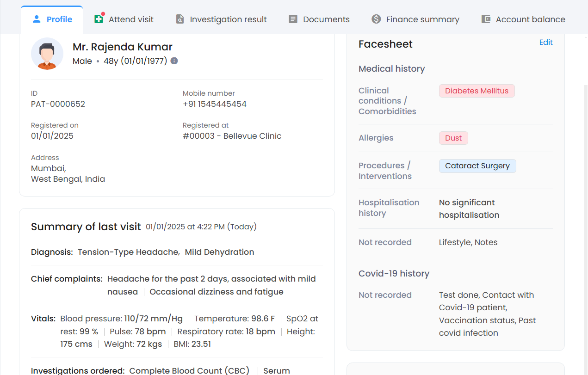Select the Account balance tab
This screenshot has width=588, height=375.
coord(530,19)
